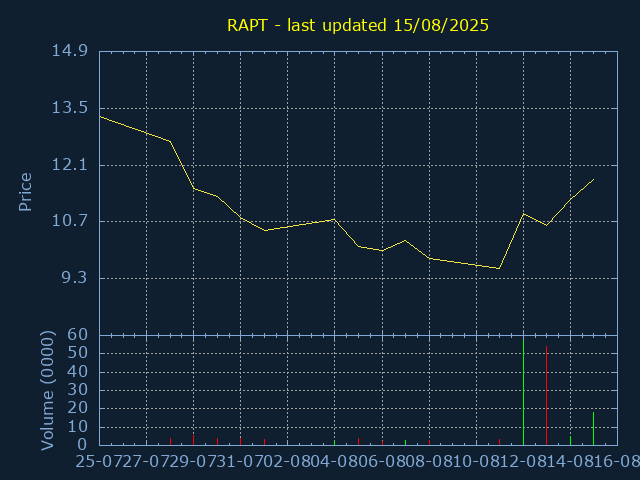Viewport: 640px width, 480px height.
Task: Click the 0 volume axis label
Action: (x=82, y=444)
